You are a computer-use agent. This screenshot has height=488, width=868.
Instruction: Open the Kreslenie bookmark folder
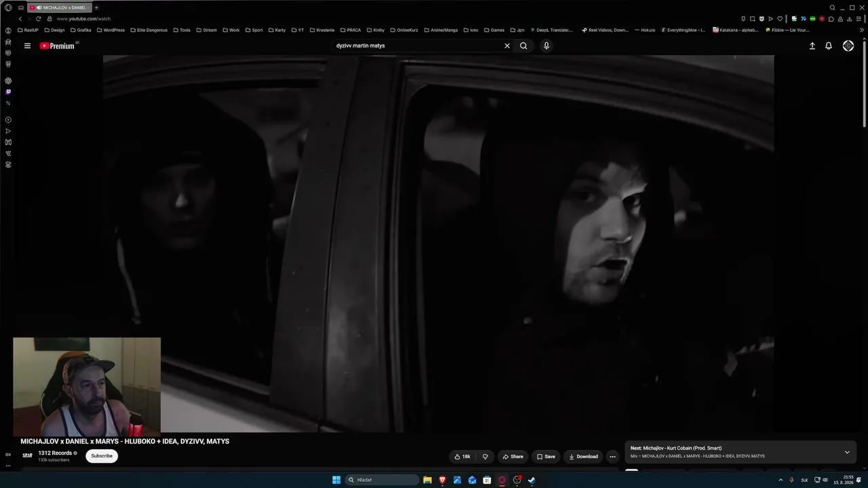321,30
